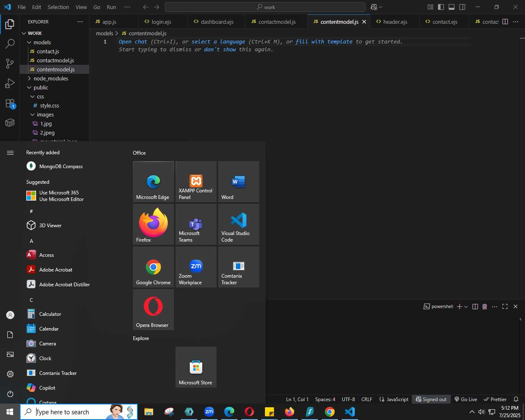Click the 'select a language' link
525x420 pixels.
coord(218,41)
